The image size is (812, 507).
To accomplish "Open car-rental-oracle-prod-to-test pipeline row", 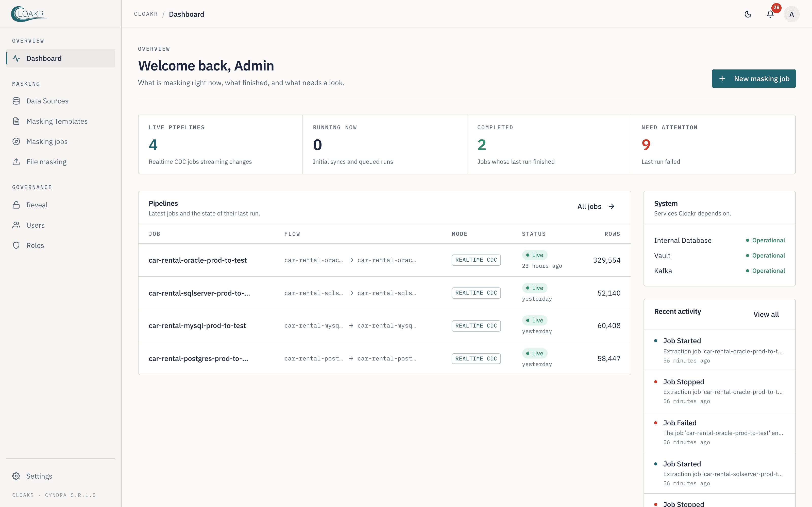I will tap(384, 260).
